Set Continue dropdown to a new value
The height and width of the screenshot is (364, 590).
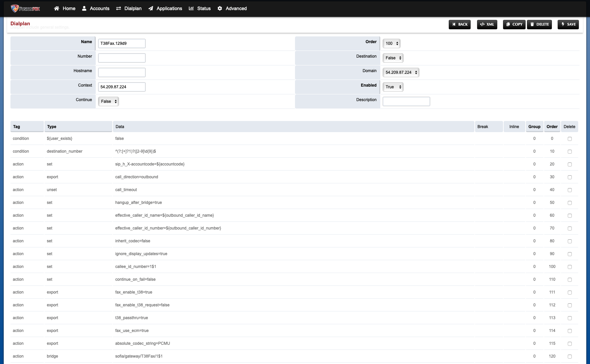(x=108, y=101)
